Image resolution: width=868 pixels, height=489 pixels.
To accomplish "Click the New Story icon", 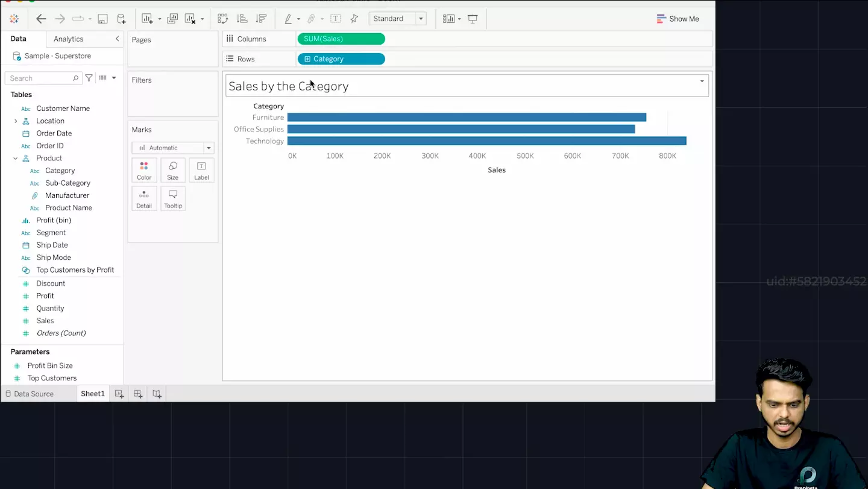I will click(x=157, y=394).
